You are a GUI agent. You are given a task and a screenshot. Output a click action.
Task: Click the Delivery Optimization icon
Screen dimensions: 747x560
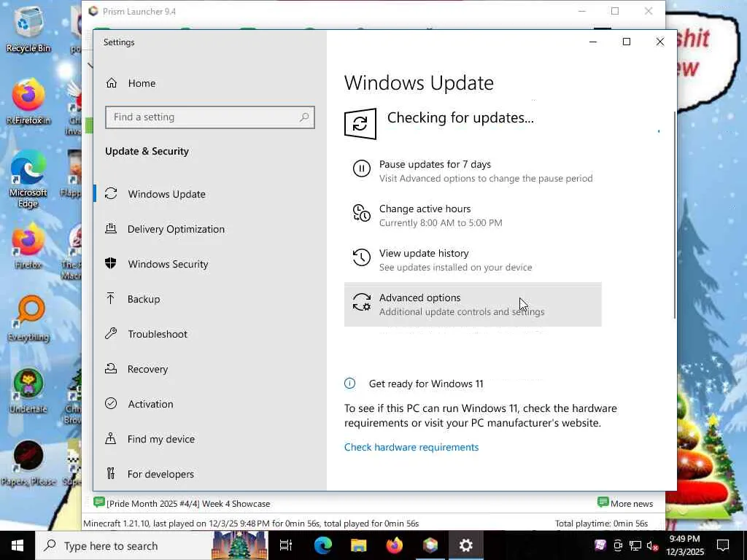point(111,228)
